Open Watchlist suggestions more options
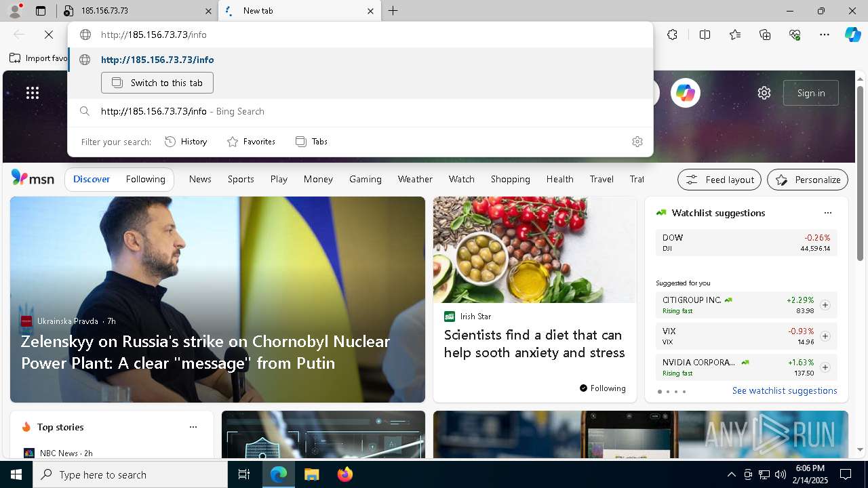868x488 pixels. [x=828, y=213]
